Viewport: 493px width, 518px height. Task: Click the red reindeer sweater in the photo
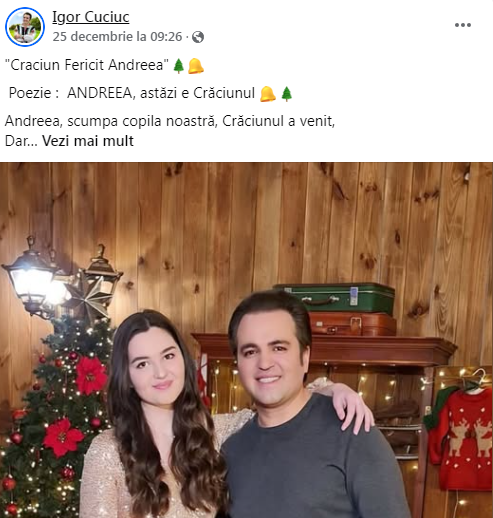click(460, 439)
